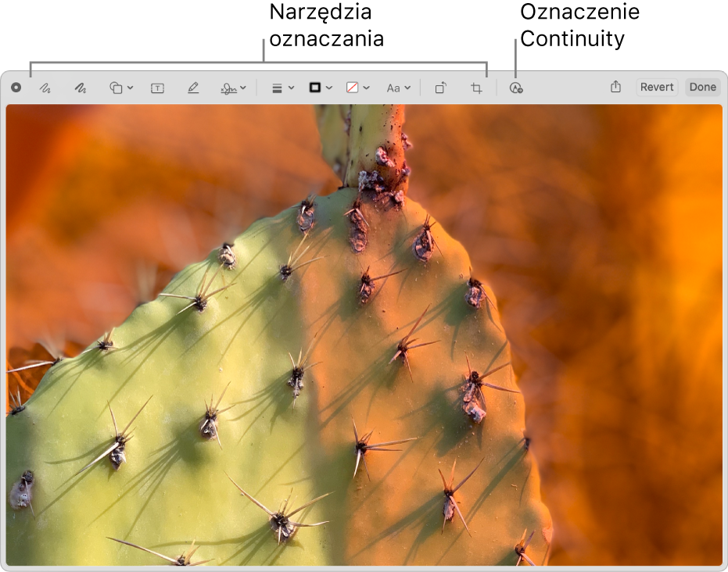Open the Fill Color swatch
This screenshot has height=572, width=728.
352,88
